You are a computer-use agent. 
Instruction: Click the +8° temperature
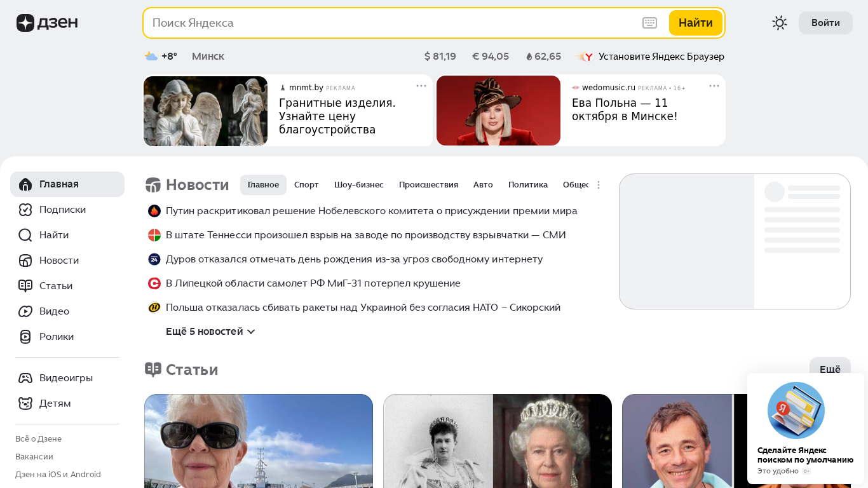pyautogui.click(x=169, y=57)
